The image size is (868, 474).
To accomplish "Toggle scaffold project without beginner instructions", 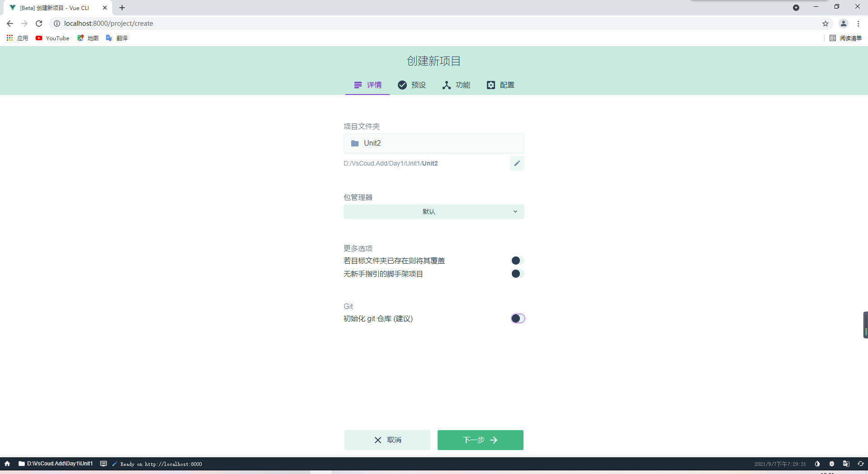I will click(518, 274).
